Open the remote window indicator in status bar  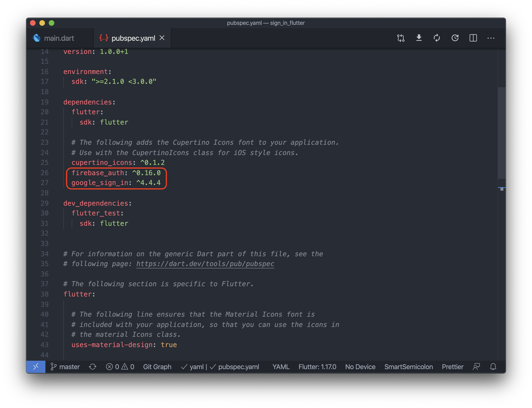click(x=36, y=367)
